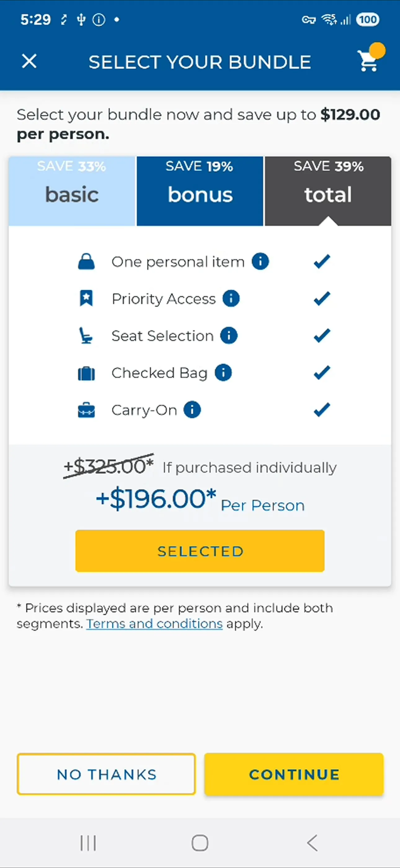This screenshot has height=868, width=400.
Task: Close the bundle selection screen
Action: point(29,61)
